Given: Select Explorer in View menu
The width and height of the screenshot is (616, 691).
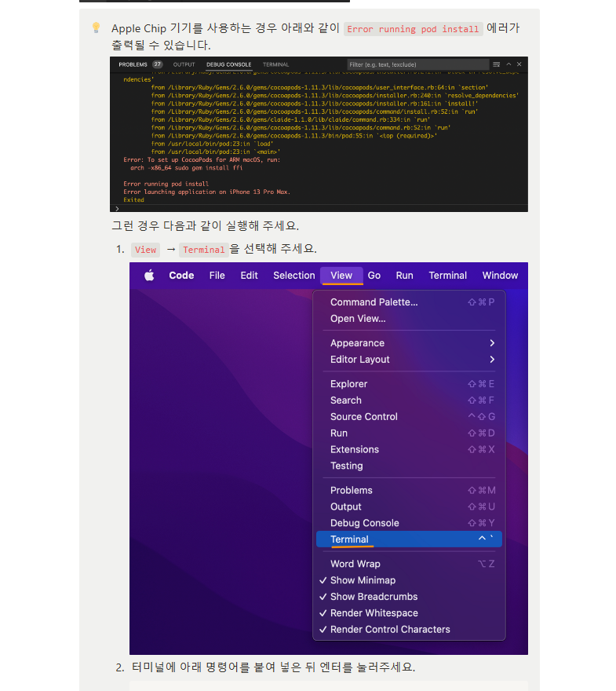Looking at the screenshot, I should tap(409, 384).
